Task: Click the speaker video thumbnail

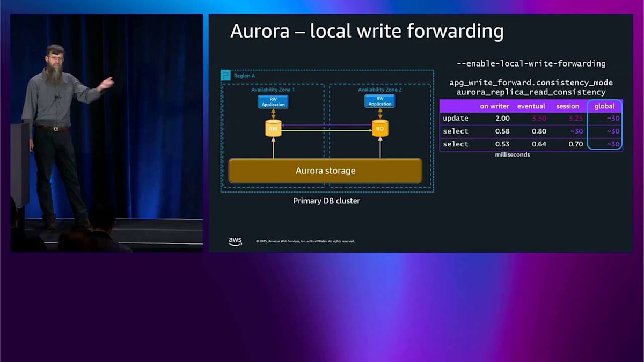Action: tap(107, 133)
